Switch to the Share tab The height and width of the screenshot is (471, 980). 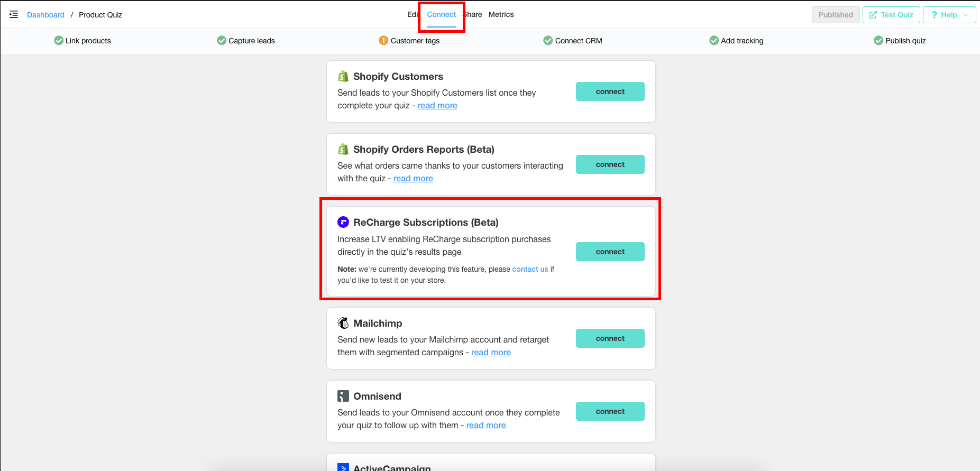click(473, 15)
